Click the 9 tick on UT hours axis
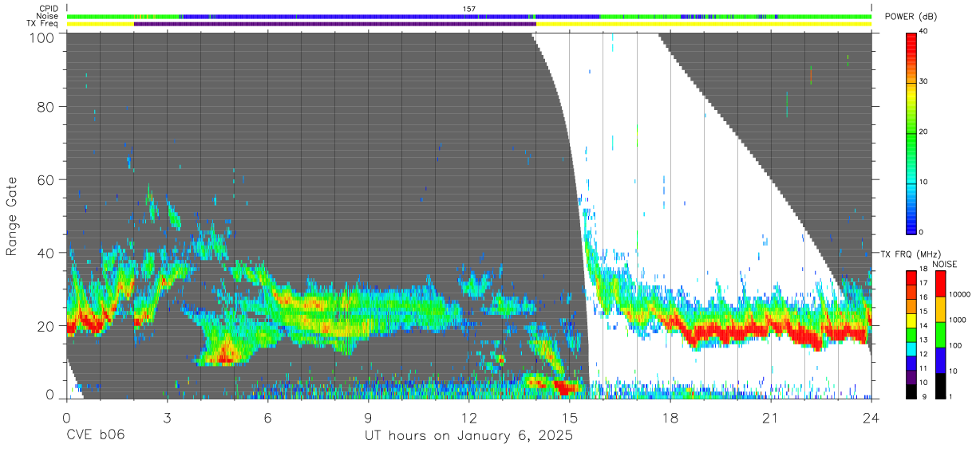Viewport: 980px width, 452px height. pyautogui.click(x=368, y=418)
